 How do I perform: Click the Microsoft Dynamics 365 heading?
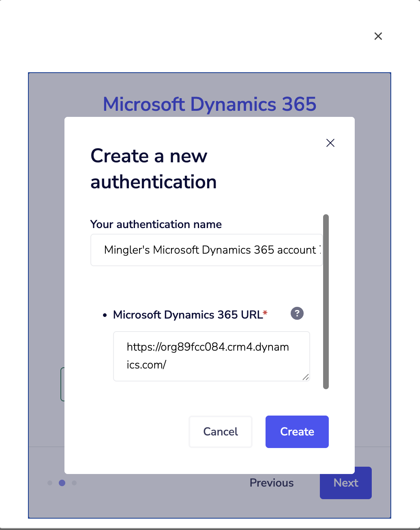210,104
